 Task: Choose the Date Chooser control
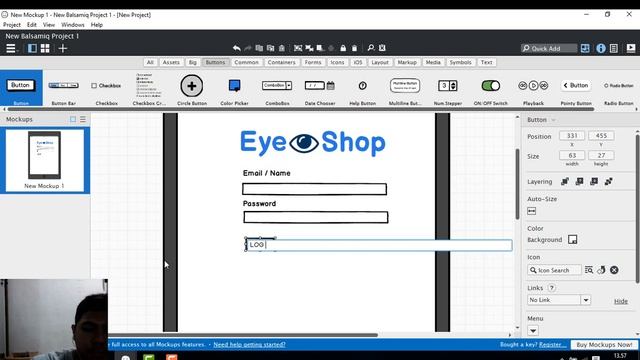tap(320, 90)
